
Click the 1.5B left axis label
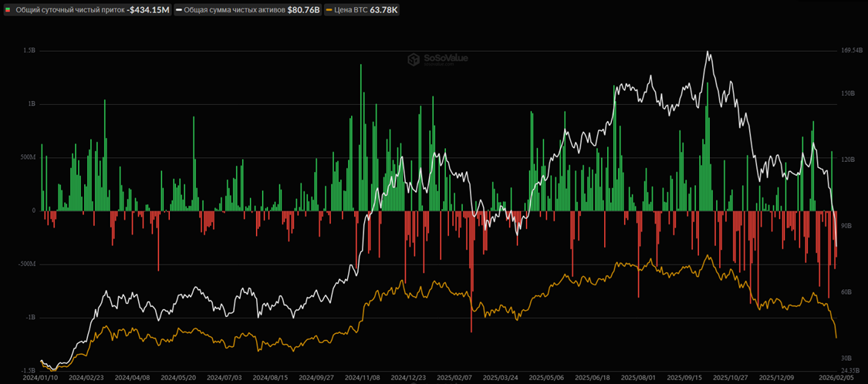tap(29, 50)
